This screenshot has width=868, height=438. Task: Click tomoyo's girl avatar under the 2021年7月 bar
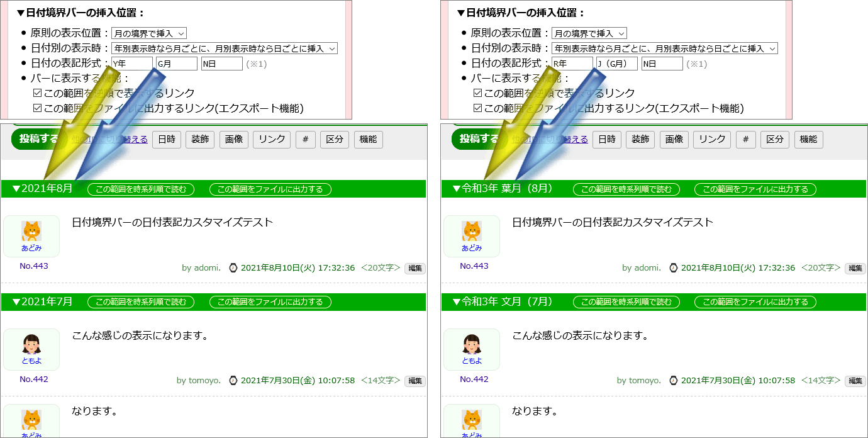31,345
